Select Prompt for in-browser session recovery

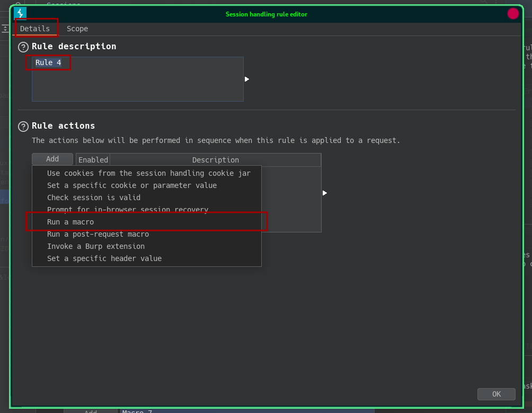coord(147,210)
